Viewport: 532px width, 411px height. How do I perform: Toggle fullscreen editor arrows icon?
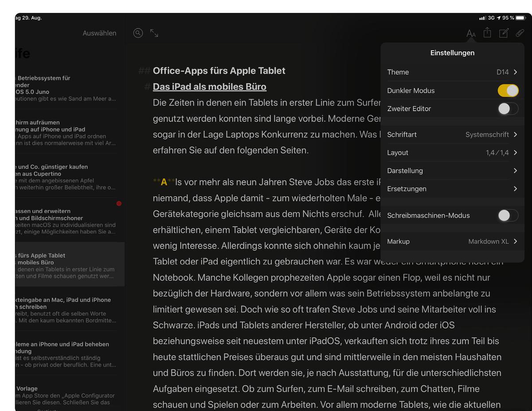[154, 33]
